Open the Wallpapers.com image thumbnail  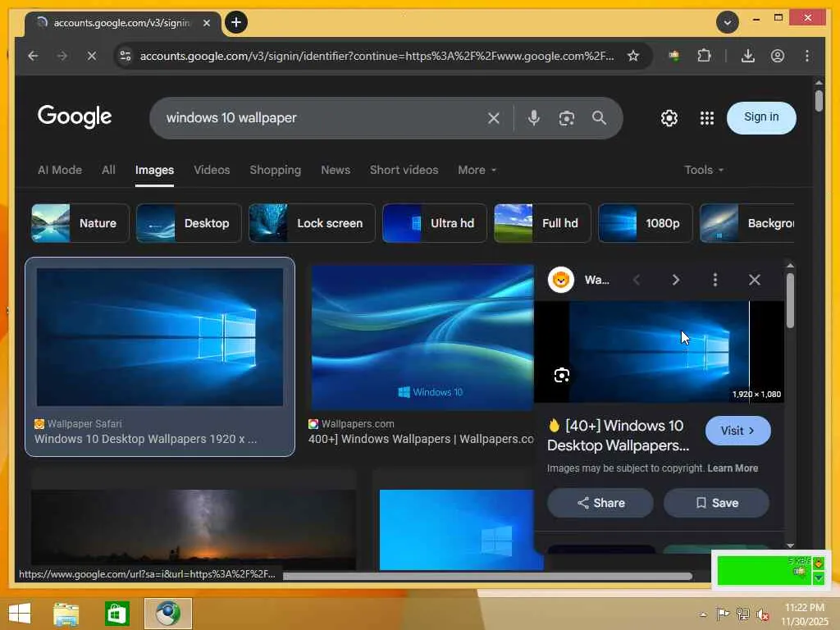pyautogui.click(x=422, y=337)
